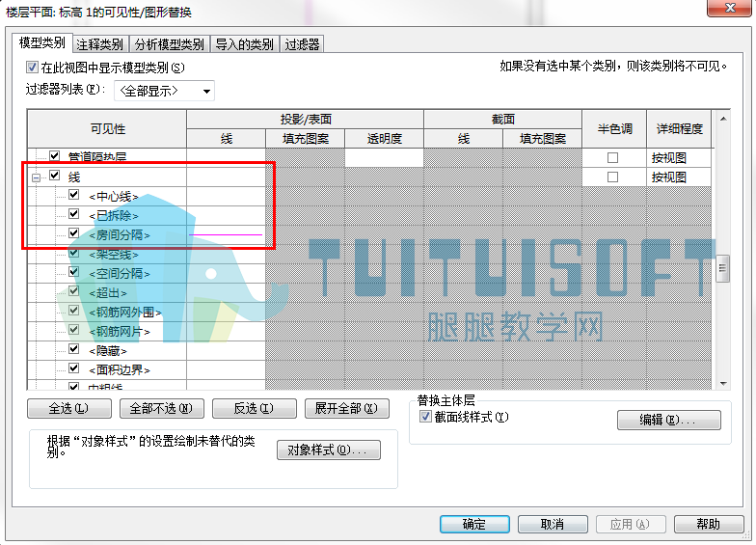Select the <中心线> row label
Viewport: 756px width, 545px height.
(114, 197)
